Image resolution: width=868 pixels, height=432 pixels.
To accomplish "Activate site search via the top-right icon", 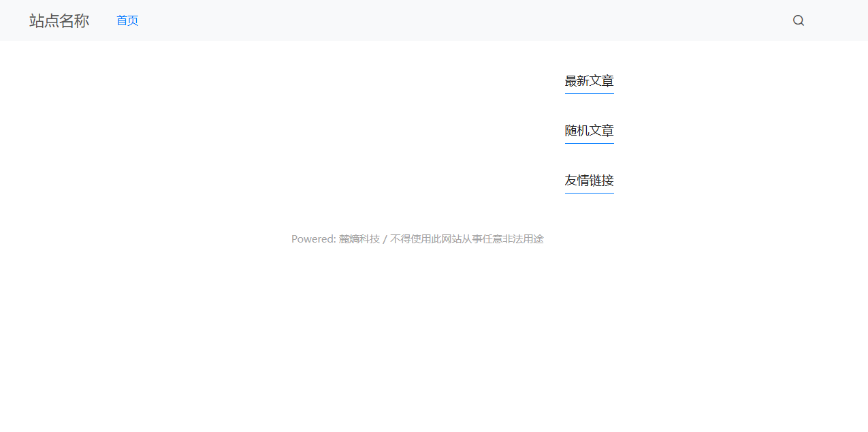I will [x=798, y=20].
